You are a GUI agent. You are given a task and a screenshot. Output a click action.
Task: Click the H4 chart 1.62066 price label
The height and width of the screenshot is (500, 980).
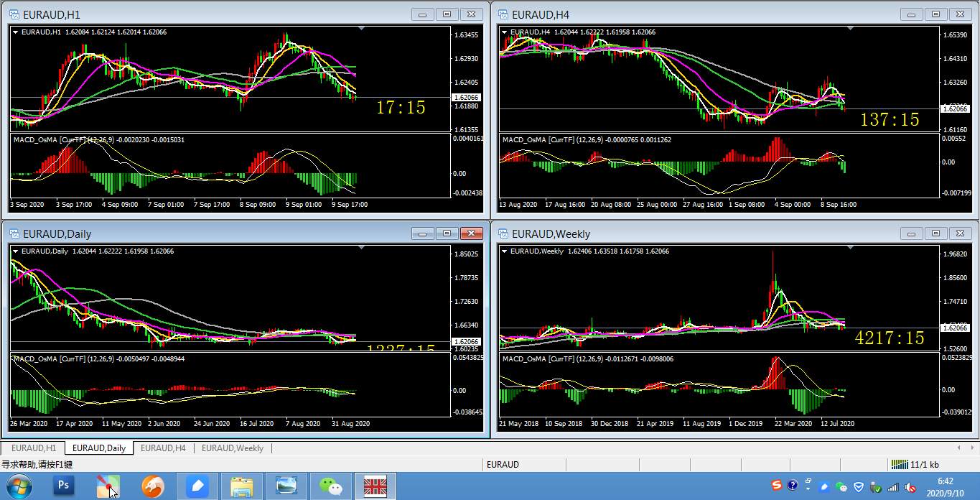pos(956,108)
